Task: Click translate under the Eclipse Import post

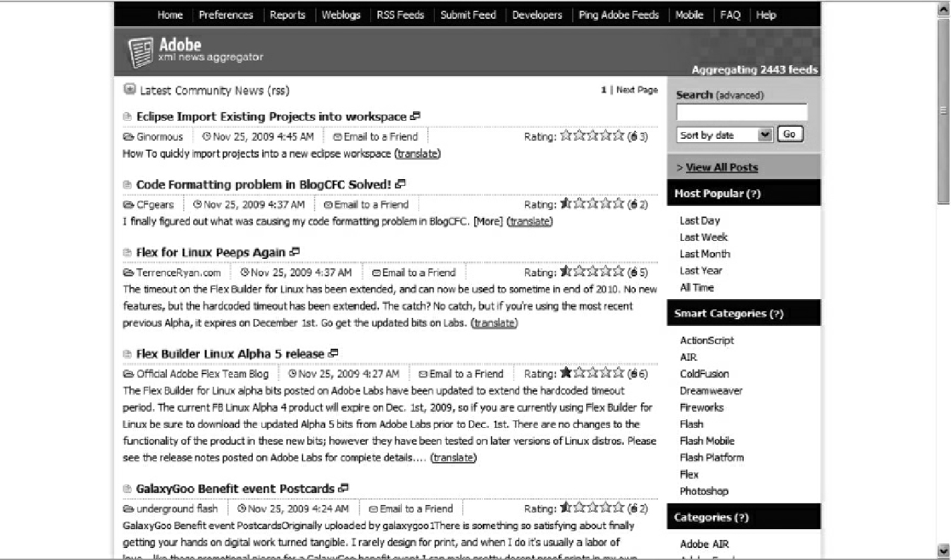Action: 417,154
